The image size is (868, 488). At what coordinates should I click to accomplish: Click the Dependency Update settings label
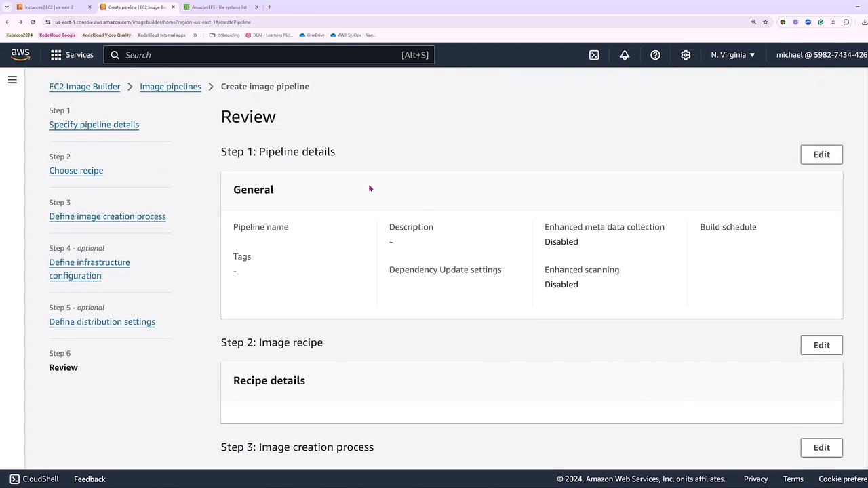[445, 270]
